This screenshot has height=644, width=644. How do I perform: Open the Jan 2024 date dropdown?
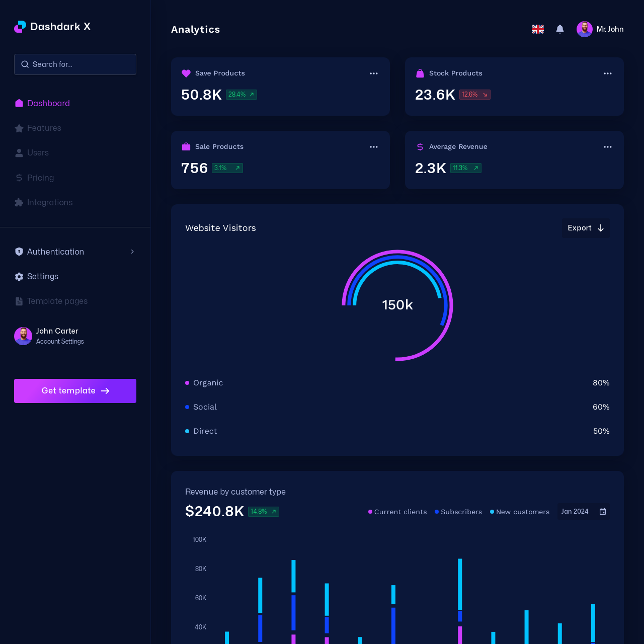click(575, 512)
